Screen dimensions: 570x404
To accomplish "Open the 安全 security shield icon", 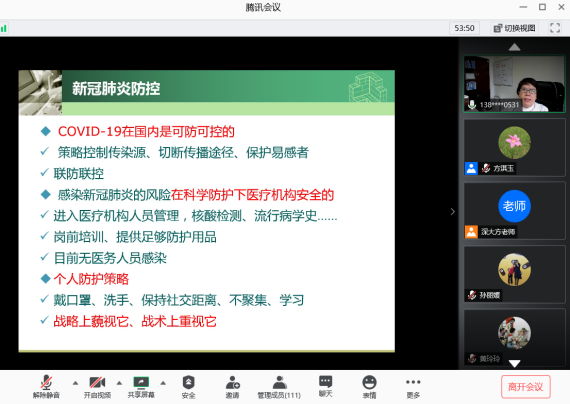I will (188, 387).
